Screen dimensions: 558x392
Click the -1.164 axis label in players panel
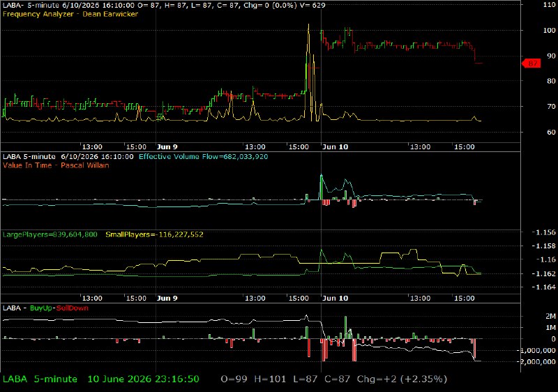[x=543, y=287]
